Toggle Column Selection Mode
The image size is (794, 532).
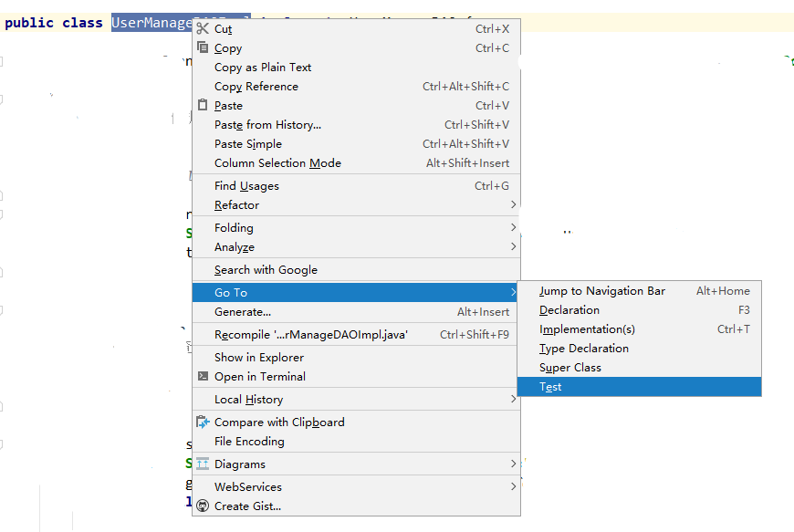click(x=356, y=163)
